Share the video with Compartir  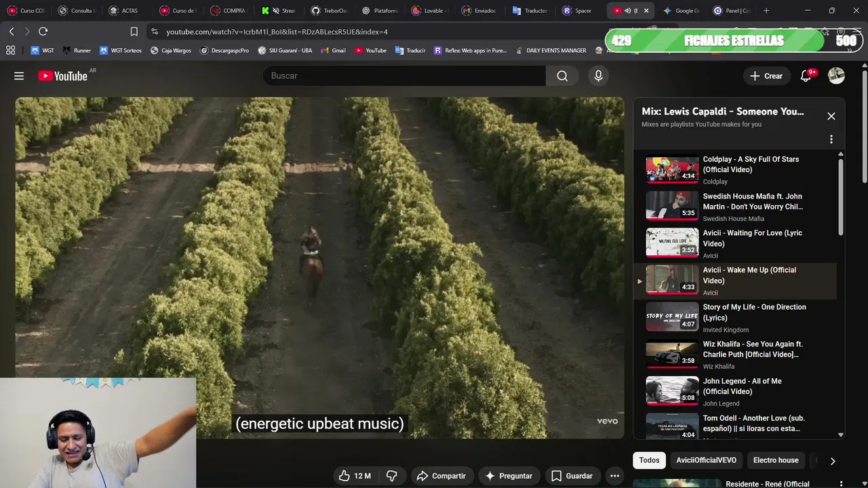tap(441, 476)
